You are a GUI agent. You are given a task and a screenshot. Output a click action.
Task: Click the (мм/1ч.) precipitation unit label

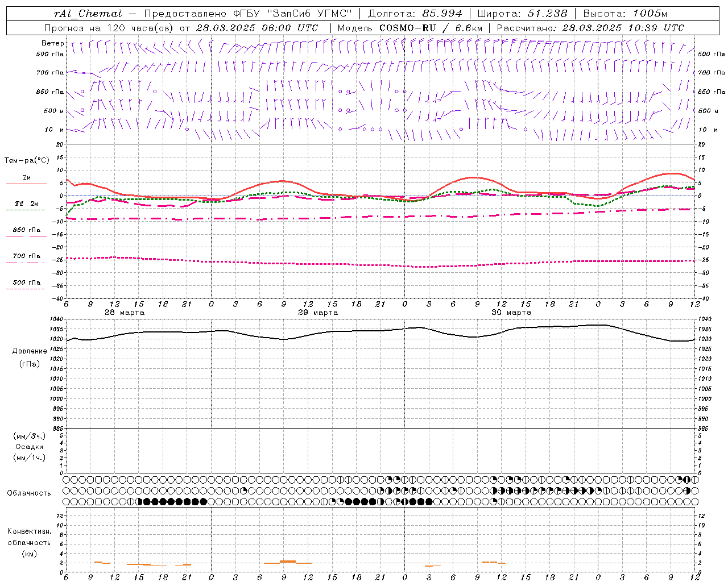tap(30, 458)
